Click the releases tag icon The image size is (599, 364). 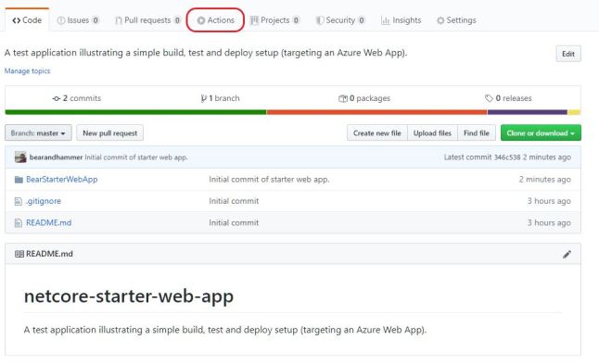[x=489, y=98]
